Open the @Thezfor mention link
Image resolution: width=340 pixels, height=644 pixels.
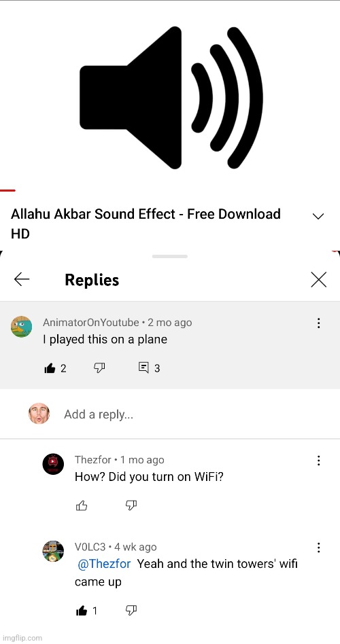(104, 564)
